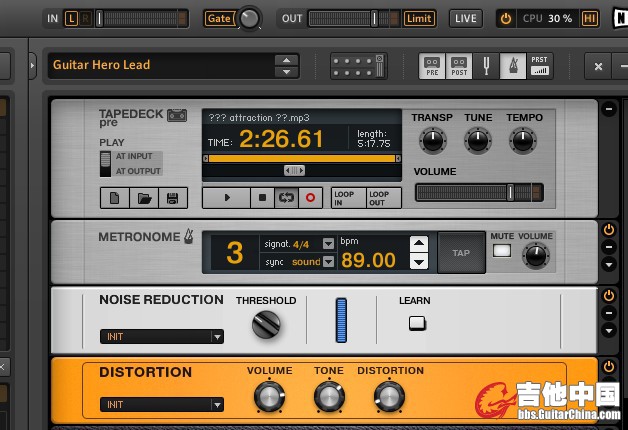Increase the metronome bpm with up arrow
The height and width of the screenshot is (430, 628).
pos(419,243)
